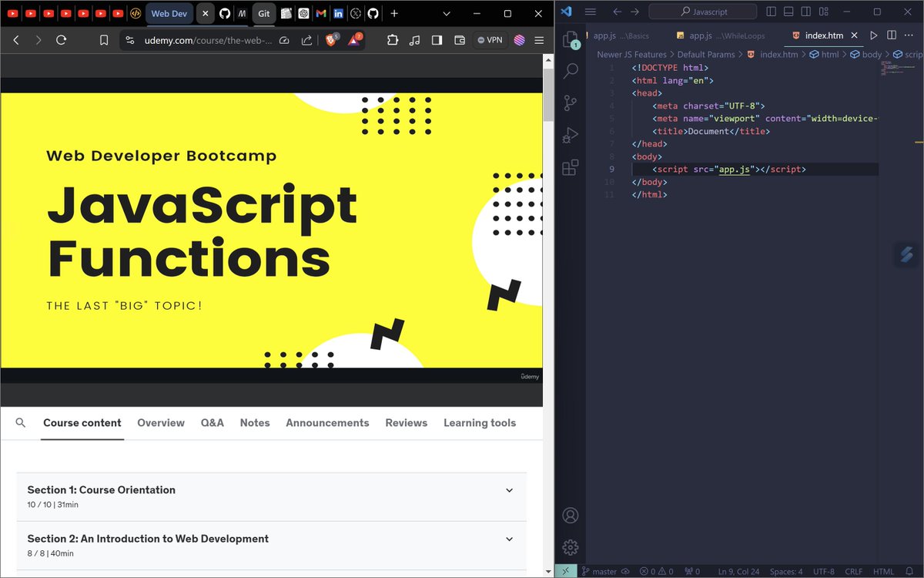
Task: Switch to the Overview tab
Action: point(161,422)
